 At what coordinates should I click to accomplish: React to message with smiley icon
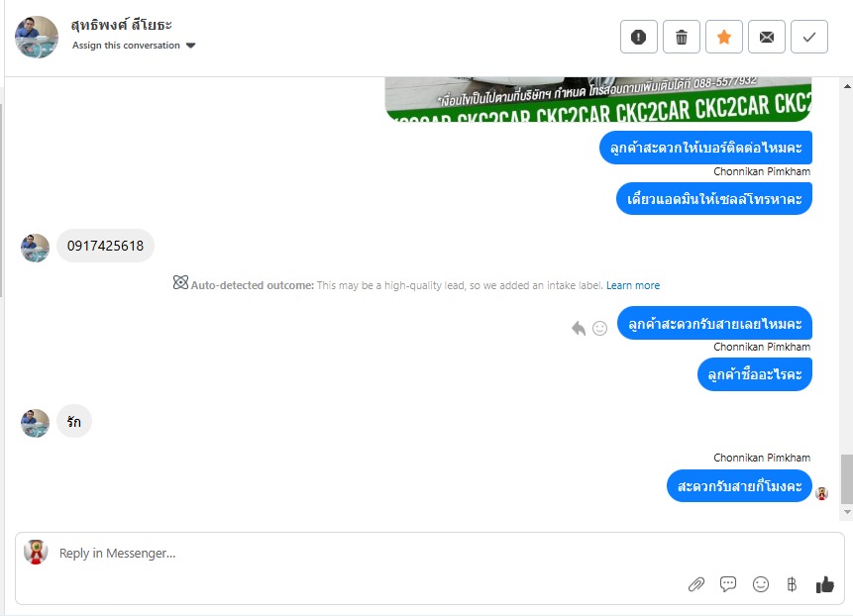(x=599, y=328)
